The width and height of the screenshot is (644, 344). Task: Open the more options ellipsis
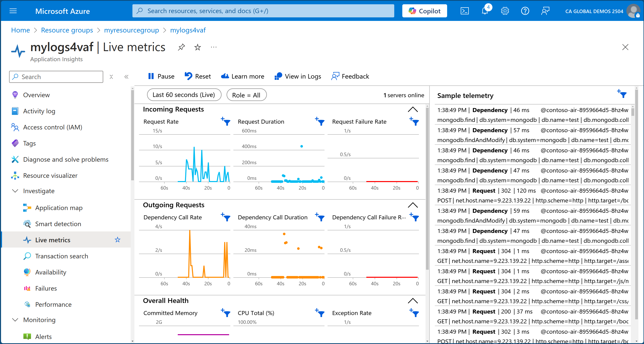pos(214,47)
